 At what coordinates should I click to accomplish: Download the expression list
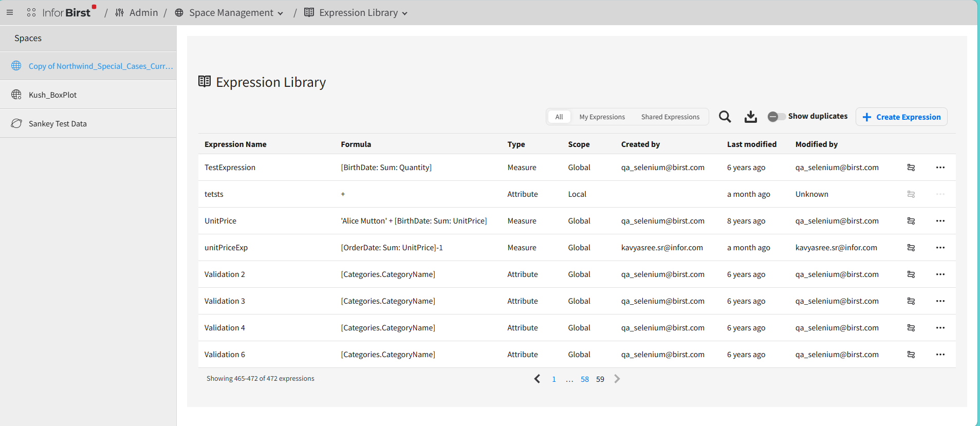click(751, 117)
